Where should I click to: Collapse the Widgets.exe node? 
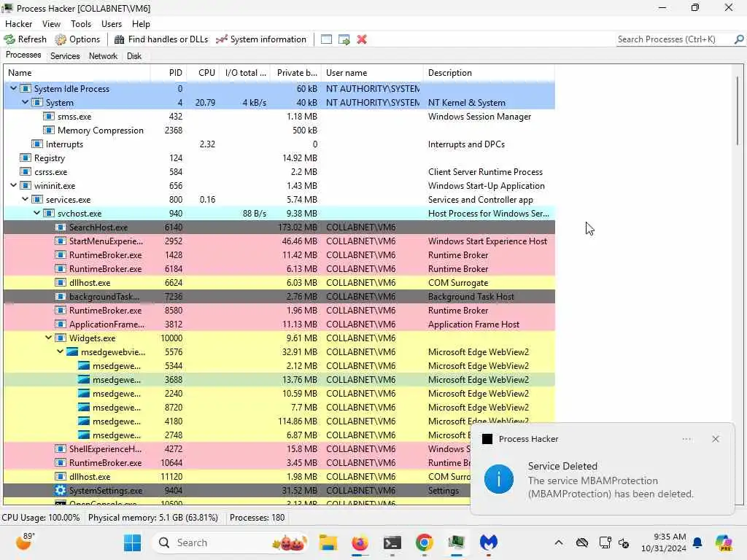coord(49,338)
